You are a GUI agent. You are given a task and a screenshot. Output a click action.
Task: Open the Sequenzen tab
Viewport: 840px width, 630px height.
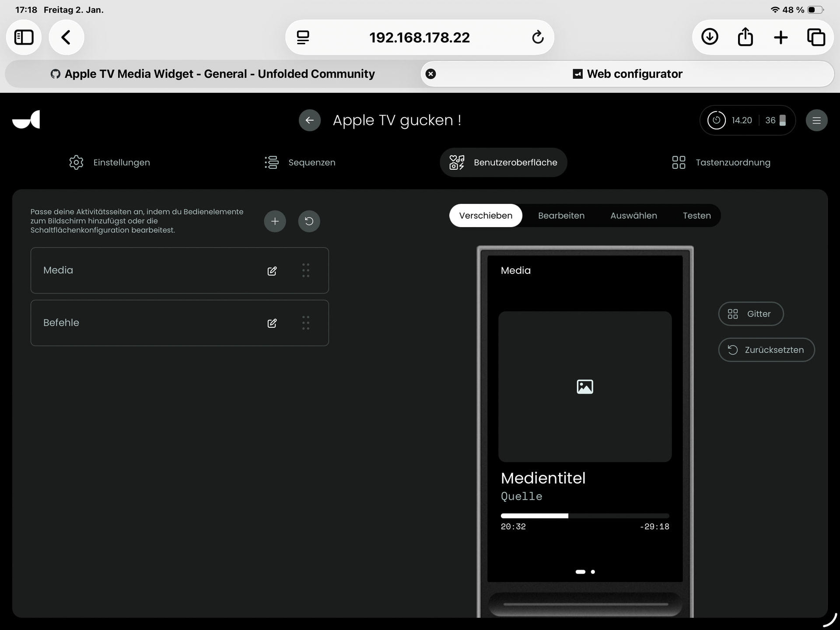pos(300,162)
